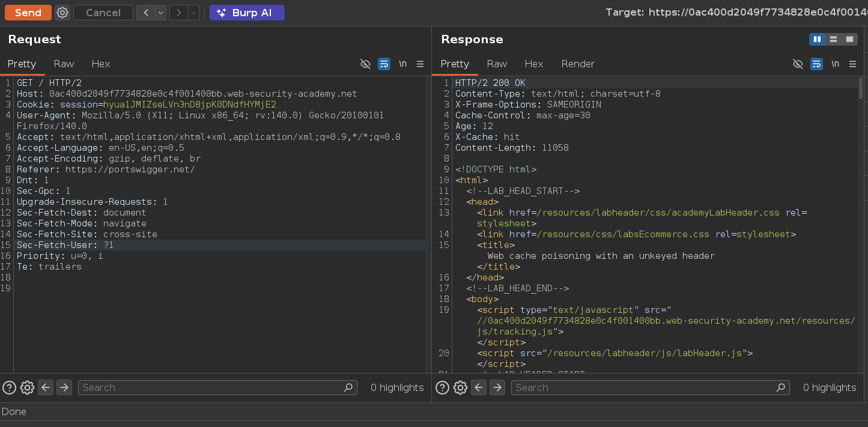The height and width of the screenshot is (427, 868).
Task: Click magnifier icon in Request search box
Action: pyautogui.click(x=348, y=387)
